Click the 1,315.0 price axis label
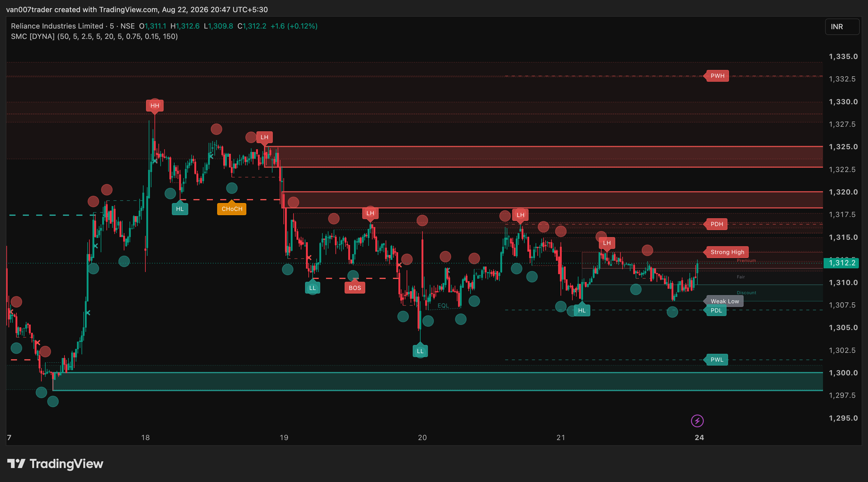 click(x=843, y=237)
